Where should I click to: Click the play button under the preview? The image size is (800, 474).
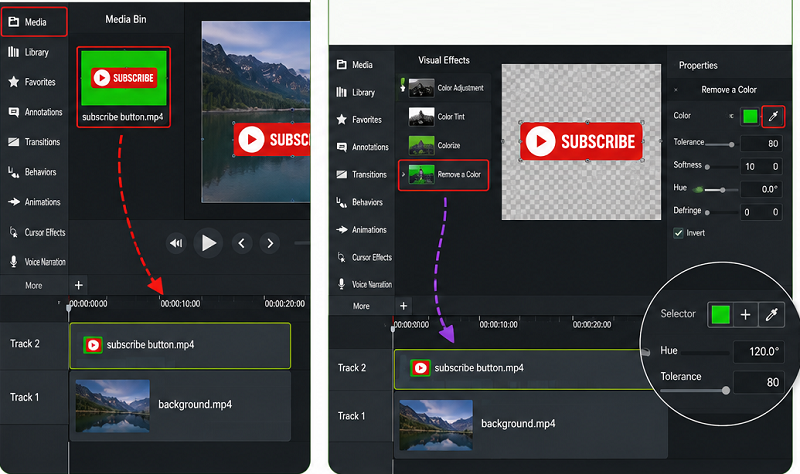208,243
